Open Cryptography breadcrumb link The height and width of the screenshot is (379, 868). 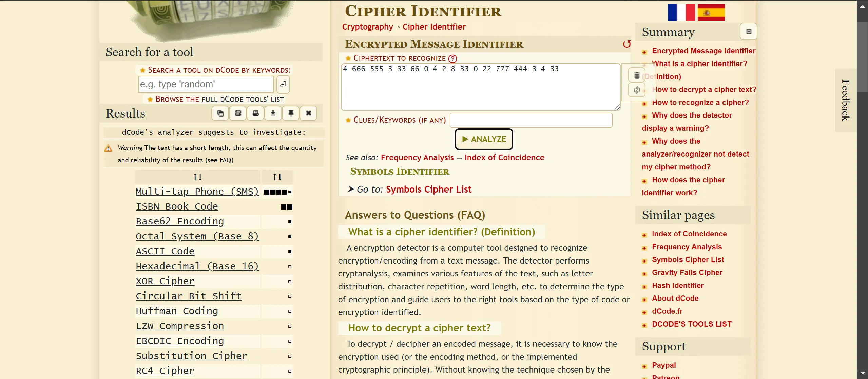367,27
